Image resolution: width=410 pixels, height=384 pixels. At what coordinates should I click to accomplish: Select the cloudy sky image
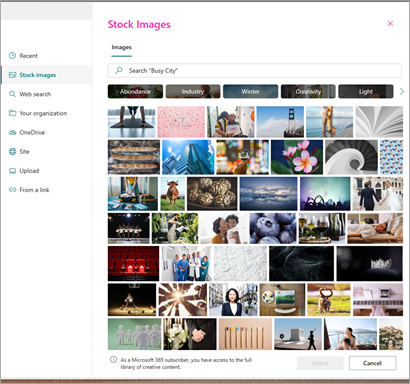pos(268,194)
